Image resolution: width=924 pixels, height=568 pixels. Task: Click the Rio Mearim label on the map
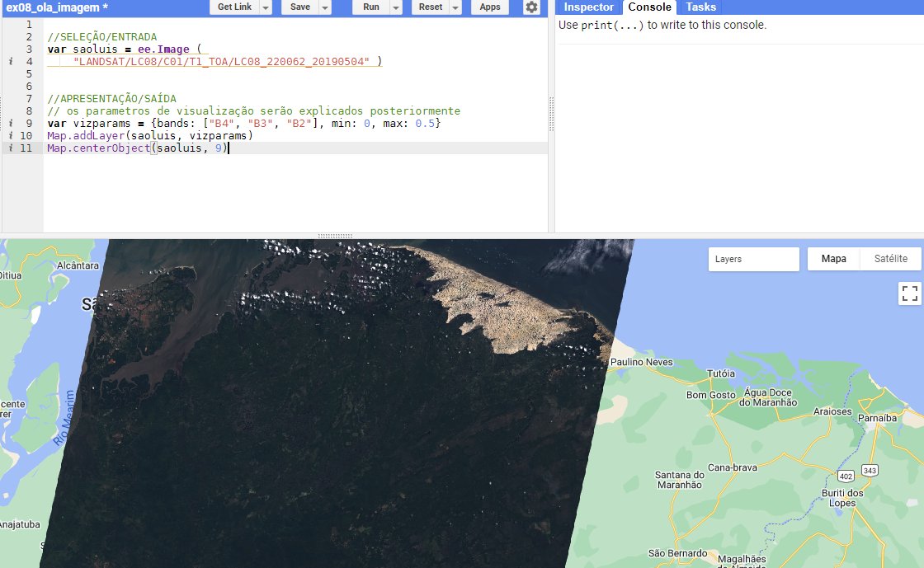[65, 418]
